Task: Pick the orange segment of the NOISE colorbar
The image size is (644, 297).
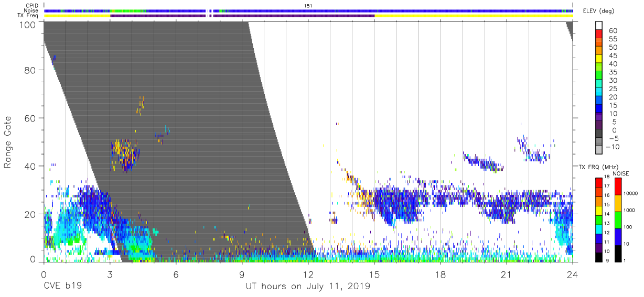Action: 617,203
